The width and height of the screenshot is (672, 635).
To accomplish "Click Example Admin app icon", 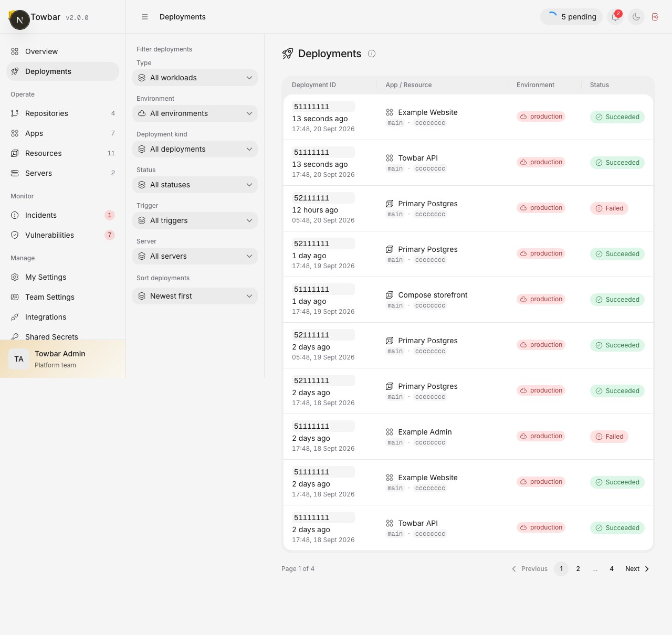I will click(x=390, y=432).
